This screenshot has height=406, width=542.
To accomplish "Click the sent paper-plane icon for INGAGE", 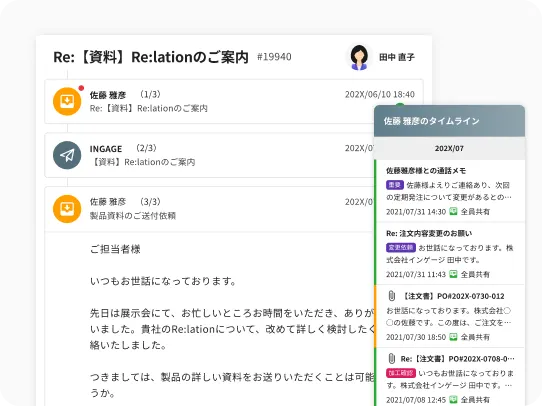I will click(67, 155).
